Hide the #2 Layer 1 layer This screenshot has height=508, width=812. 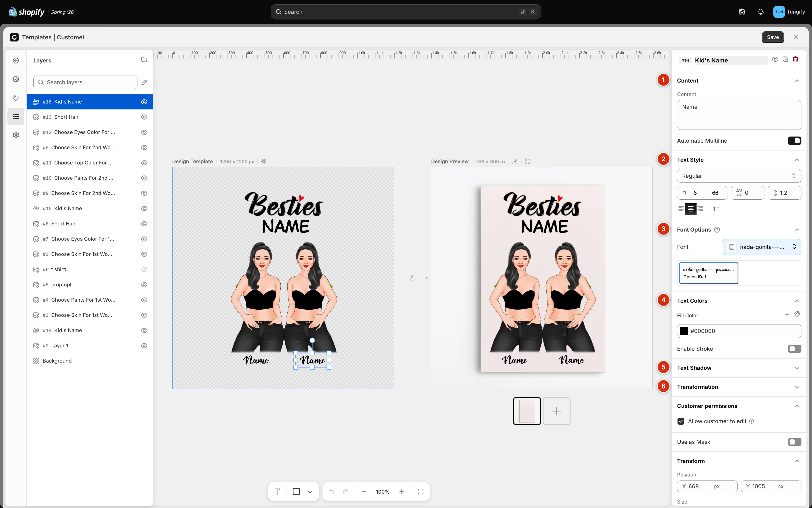144,346
